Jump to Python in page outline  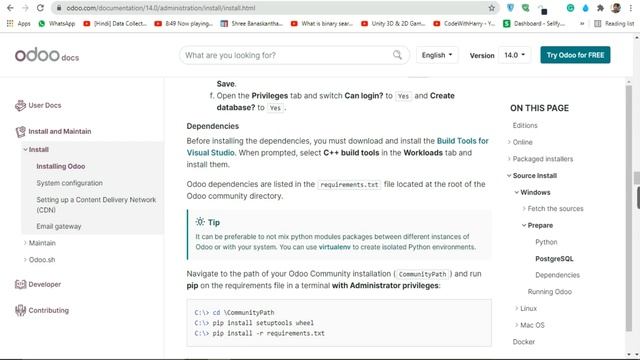coord(546,242)
